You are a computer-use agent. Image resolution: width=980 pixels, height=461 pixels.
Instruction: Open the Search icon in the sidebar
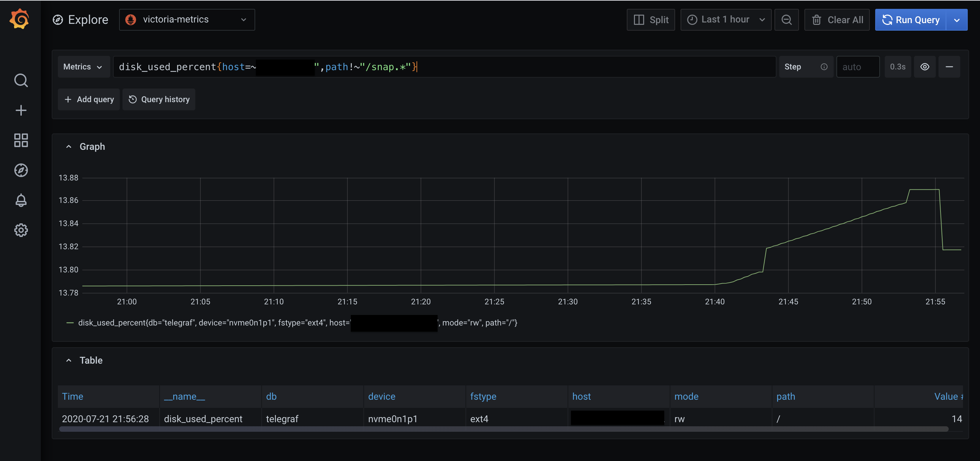pos(21,80)
